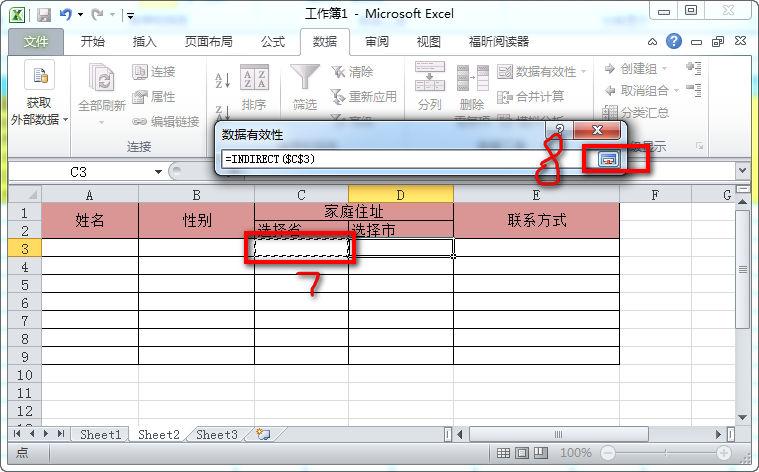Viewport: 759px width, 472px height.
Task: Expand the 创建组 dropdown arrow
Action: click(x=664, y=69)
